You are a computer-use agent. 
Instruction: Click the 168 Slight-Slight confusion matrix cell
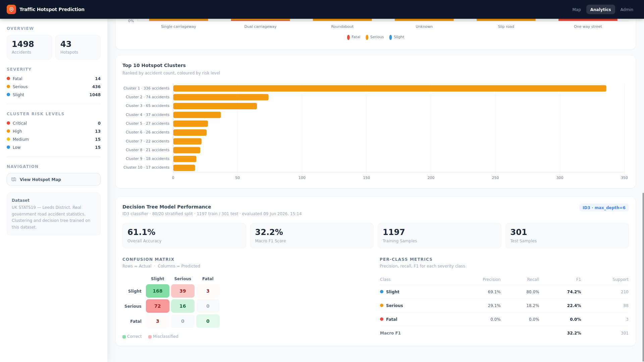point(158,291)
